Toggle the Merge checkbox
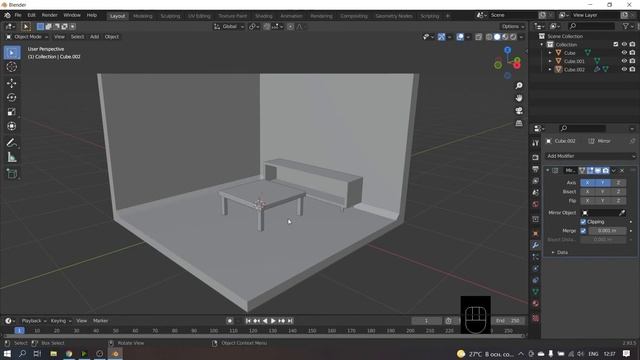The width and height of the screenshot is (640, 360). point(583,231)
